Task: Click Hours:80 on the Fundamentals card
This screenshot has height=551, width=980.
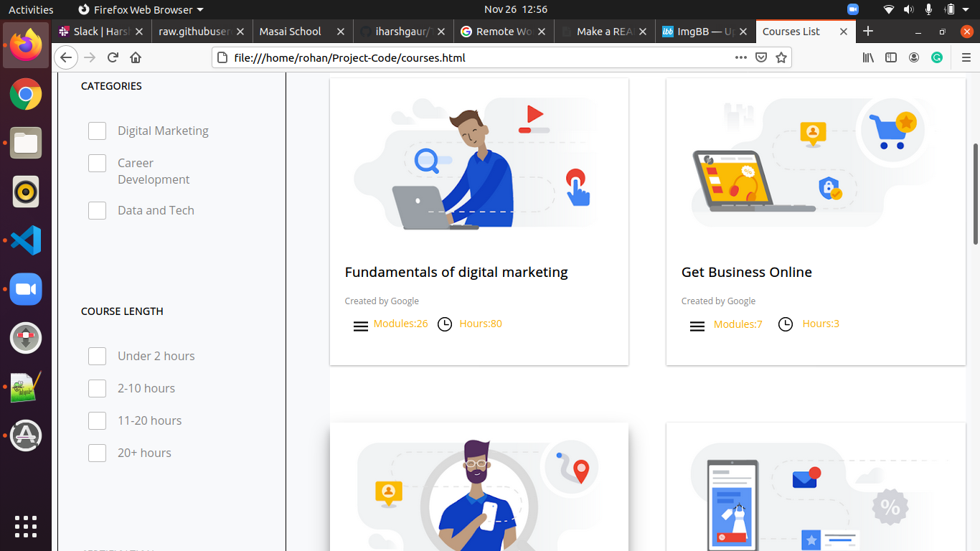Action: (481, 324)
